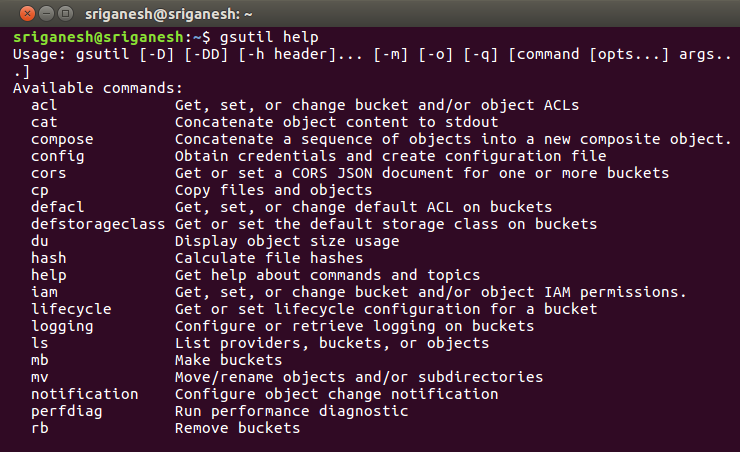Click the 'defstorageclass' command name

(x=98, y=224)
